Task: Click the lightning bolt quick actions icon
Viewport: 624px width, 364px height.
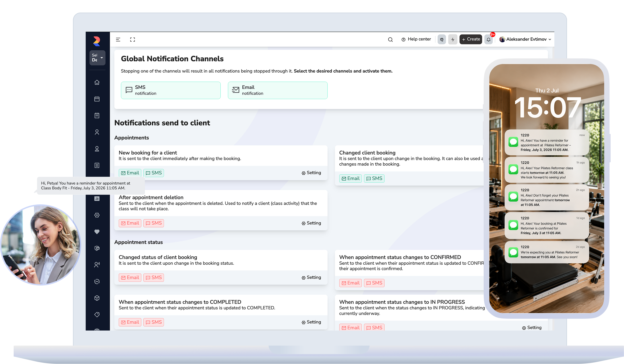Action: pos(453,39)
